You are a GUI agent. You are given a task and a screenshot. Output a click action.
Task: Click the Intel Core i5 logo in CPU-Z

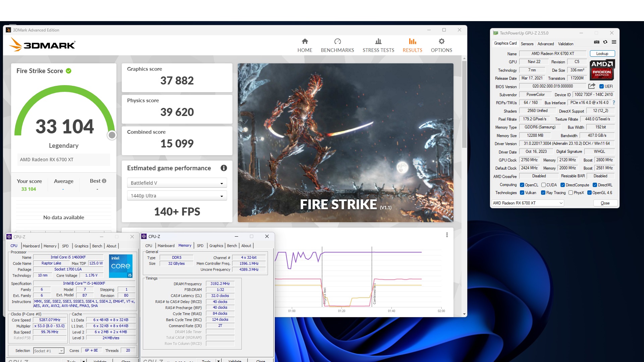click(121, 266)
